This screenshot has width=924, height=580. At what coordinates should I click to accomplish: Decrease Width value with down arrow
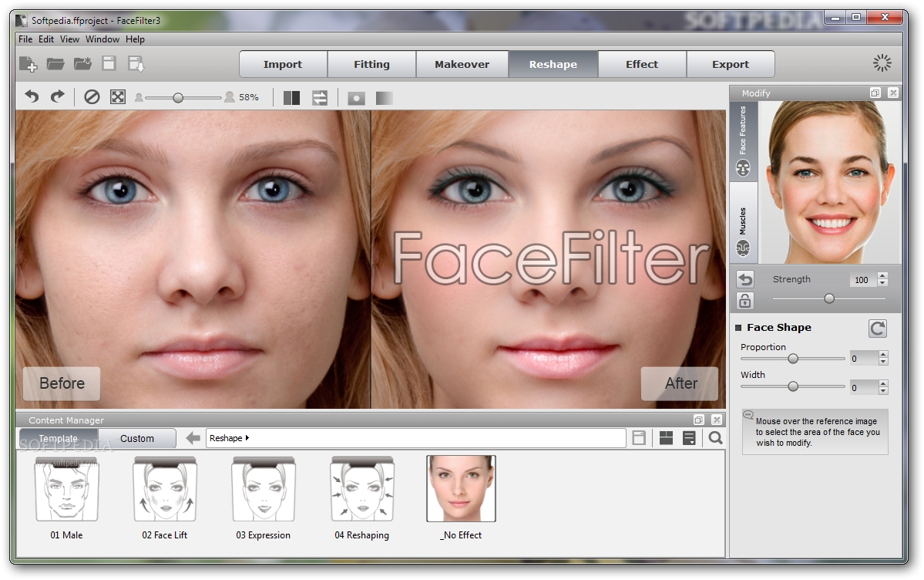[x=882, y=390]
